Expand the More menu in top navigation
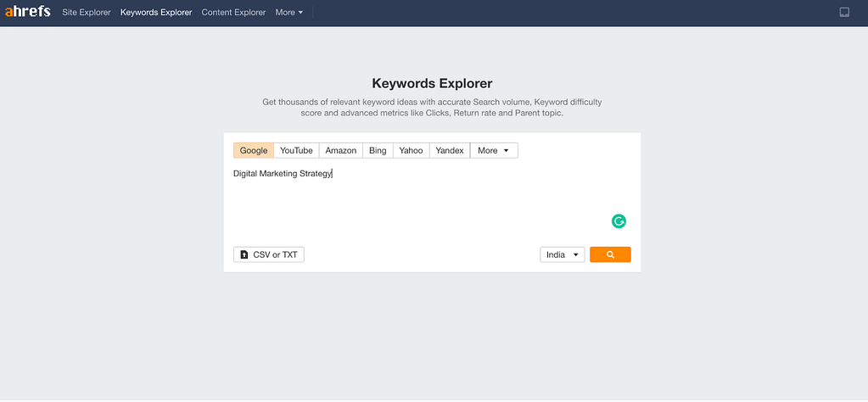Image resolution: width=868 pixels, height=402 pixels. click(x=289, y=12)
